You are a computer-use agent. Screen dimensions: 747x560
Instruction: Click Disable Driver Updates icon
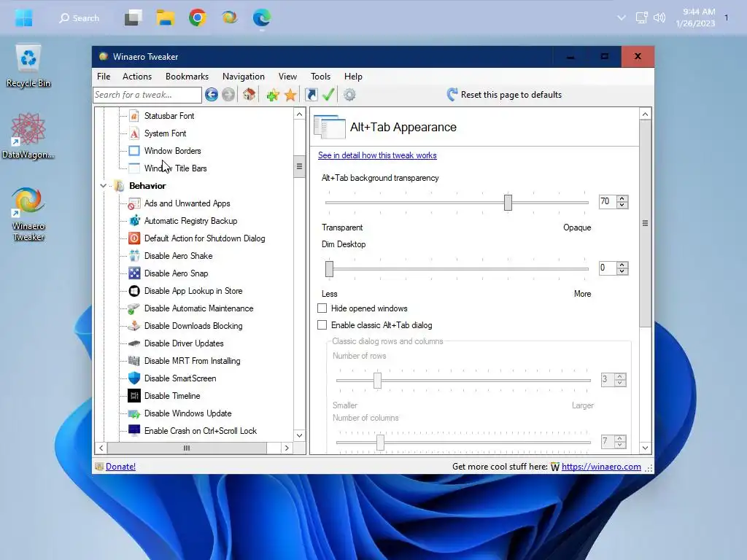(134, 343)
